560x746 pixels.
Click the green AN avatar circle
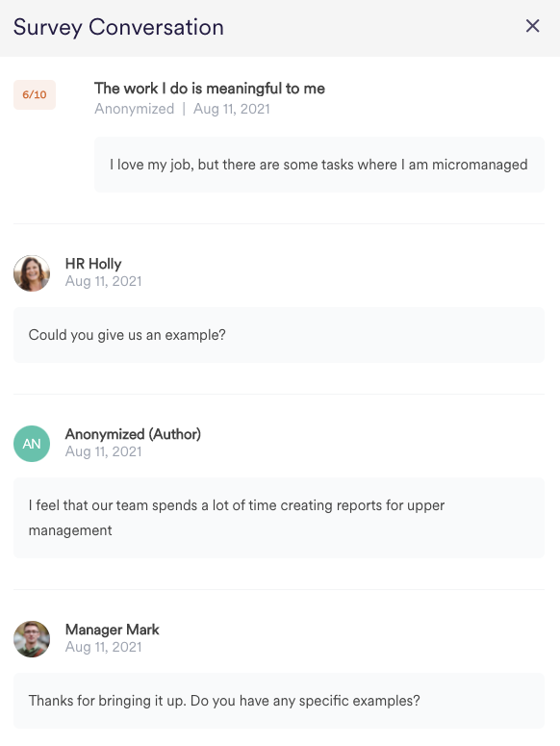tap(32, 444)
